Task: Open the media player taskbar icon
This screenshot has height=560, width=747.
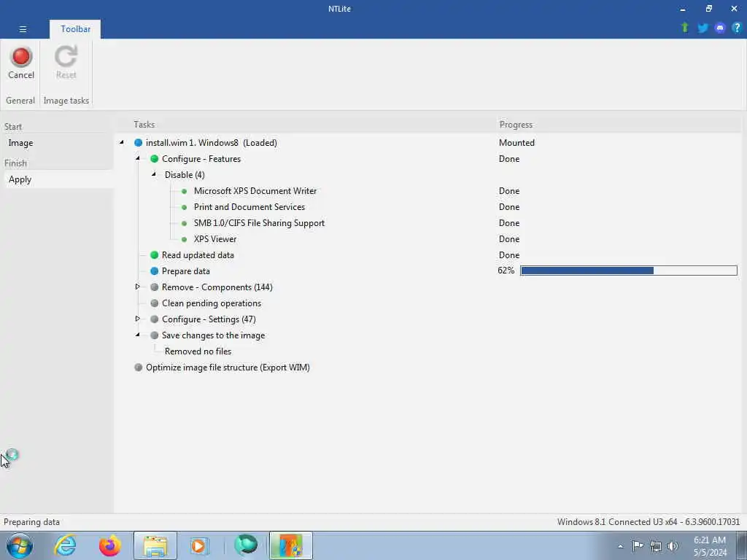Action: pos(198,545)
